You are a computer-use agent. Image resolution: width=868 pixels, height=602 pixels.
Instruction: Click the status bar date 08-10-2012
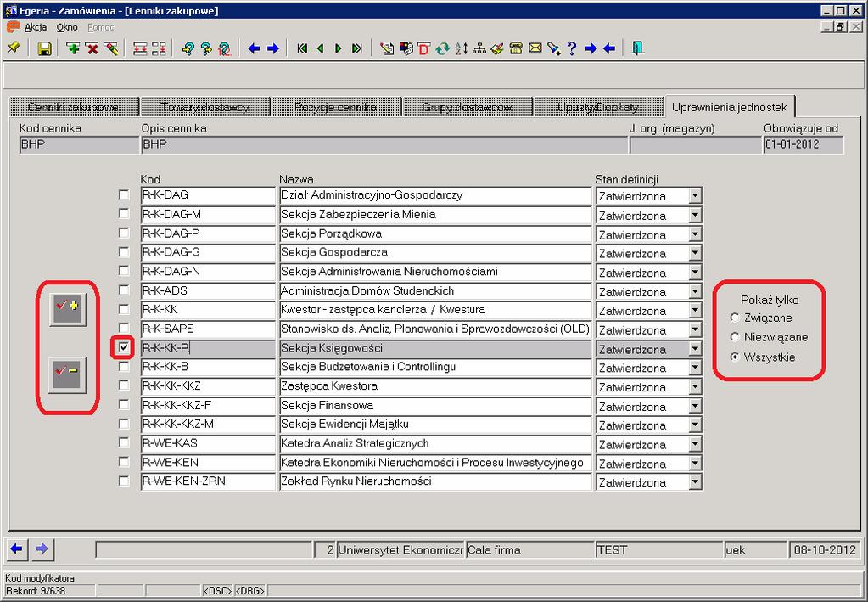[824, 550]
